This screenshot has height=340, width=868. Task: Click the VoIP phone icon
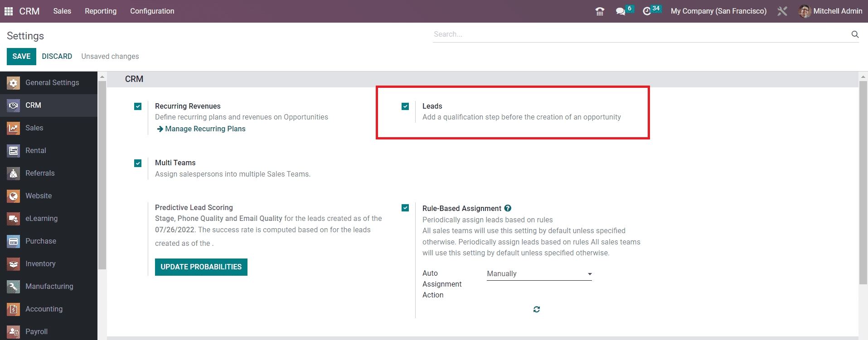pyautogui.click(x=600, y=11)
